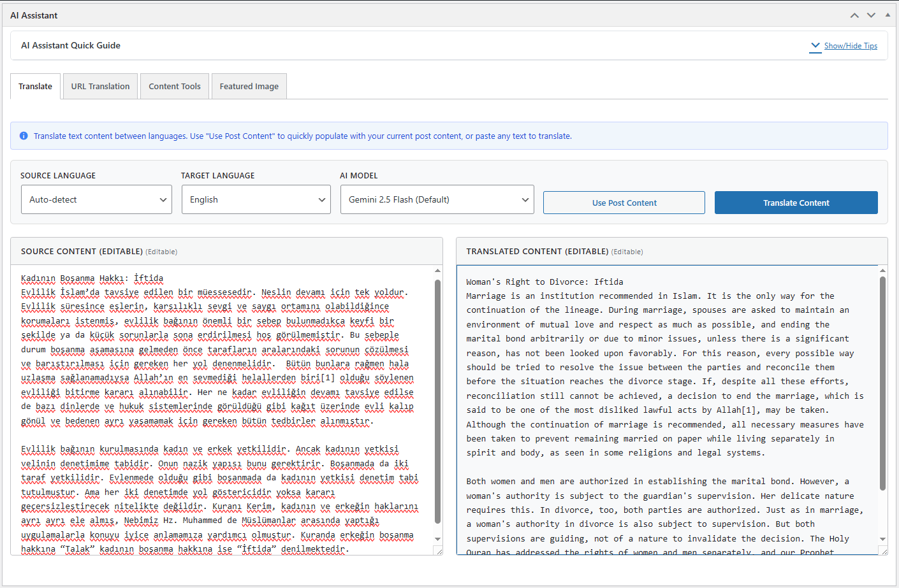Click the Show/Hide Tips link
The width and height of the screenshot is (899, 588).
pyautogui.click(x=851, y=46)
